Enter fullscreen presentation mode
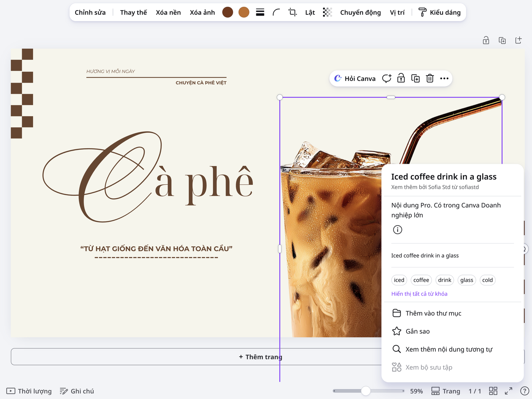Image resolution: width=532 pixels, height=399 pixels. pyautogui.click(x=509, y=391)
